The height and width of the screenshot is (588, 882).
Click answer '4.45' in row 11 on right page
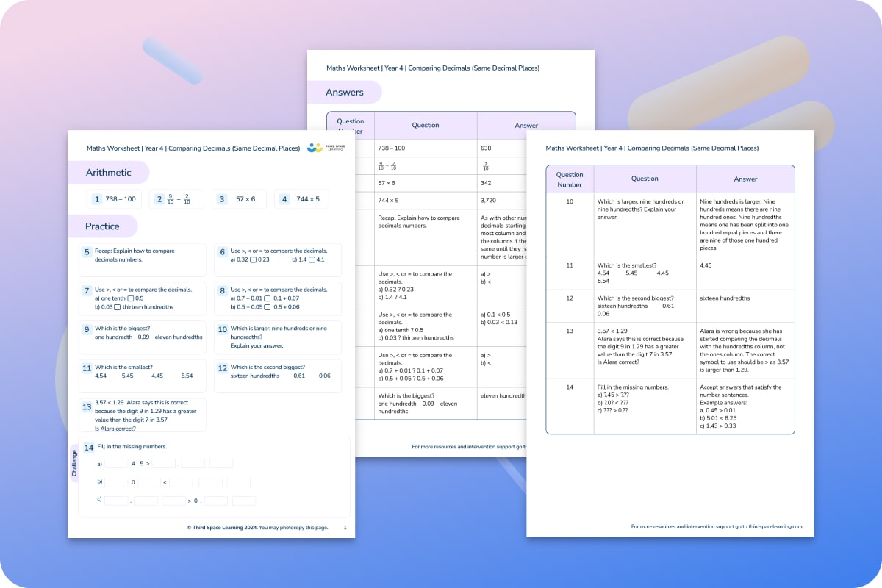[x=706, y=265]
